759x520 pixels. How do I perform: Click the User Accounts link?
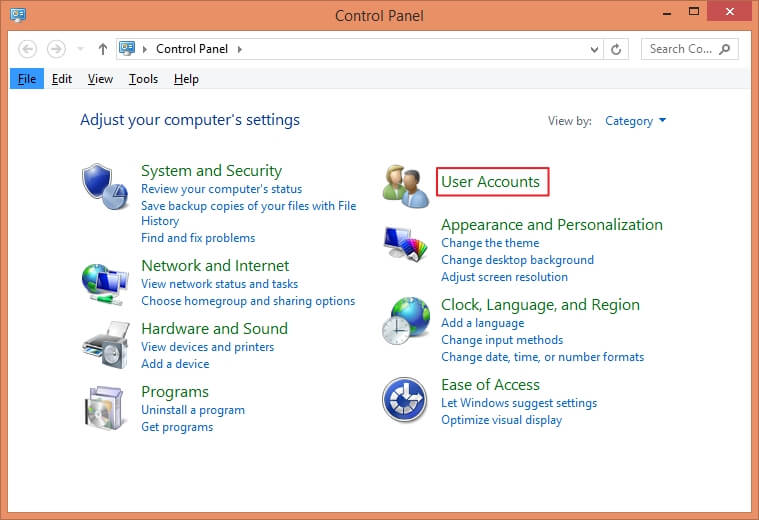click(490, 181)
